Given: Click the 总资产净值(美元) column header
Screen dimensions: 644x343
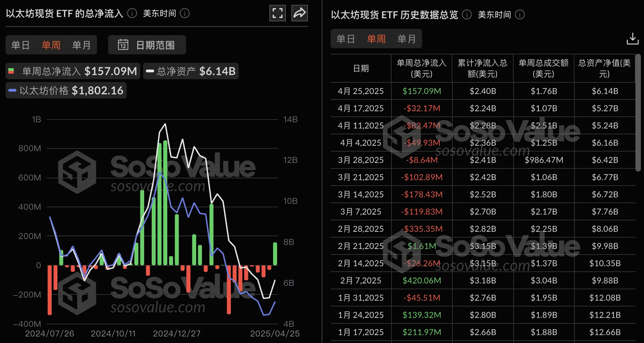Looking at the screenshot, I should pyautogui.click(x=604, y=68).
